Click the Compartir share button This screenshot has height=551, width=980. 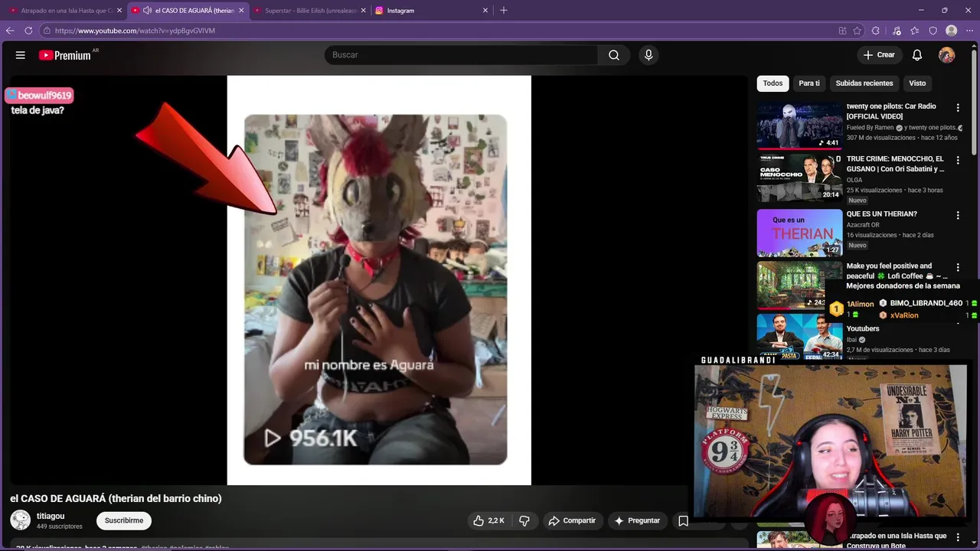572,520
